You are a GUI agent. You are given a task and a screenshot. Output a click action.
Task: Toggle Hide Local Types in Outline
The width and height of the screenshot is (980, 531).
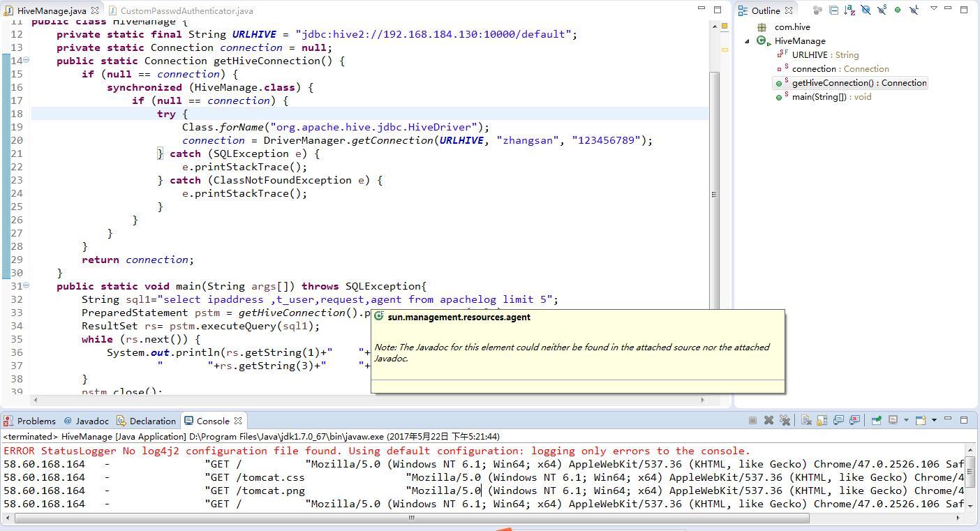point(914,10)
